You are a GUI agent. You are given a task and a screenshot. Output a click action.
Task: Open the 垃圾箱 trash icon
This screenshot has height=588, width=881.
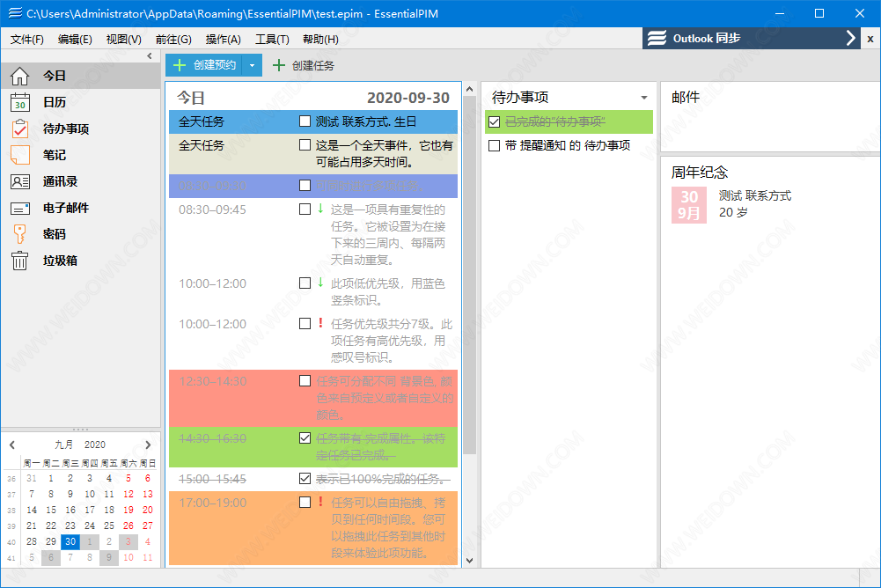point(19,261)
